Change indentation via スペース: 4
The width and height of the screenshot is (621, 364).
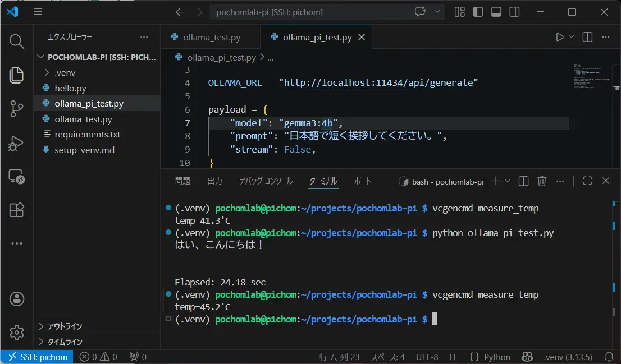388,357
